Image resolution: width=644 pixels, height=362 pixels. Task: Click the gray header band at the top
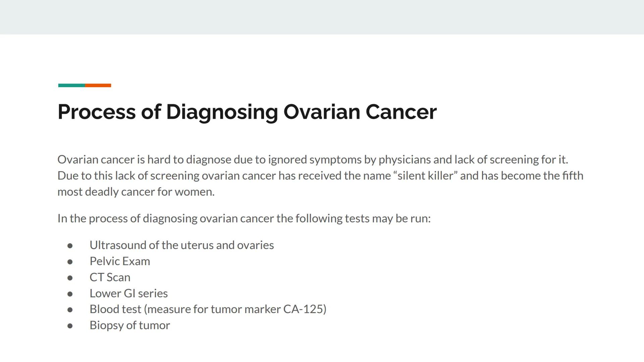tap(322, 17)
